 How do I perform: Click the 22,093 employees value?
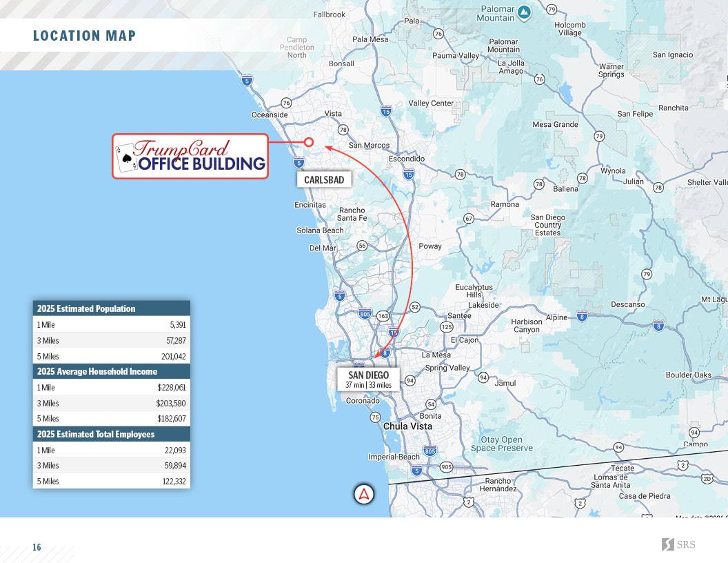[175, 450]
